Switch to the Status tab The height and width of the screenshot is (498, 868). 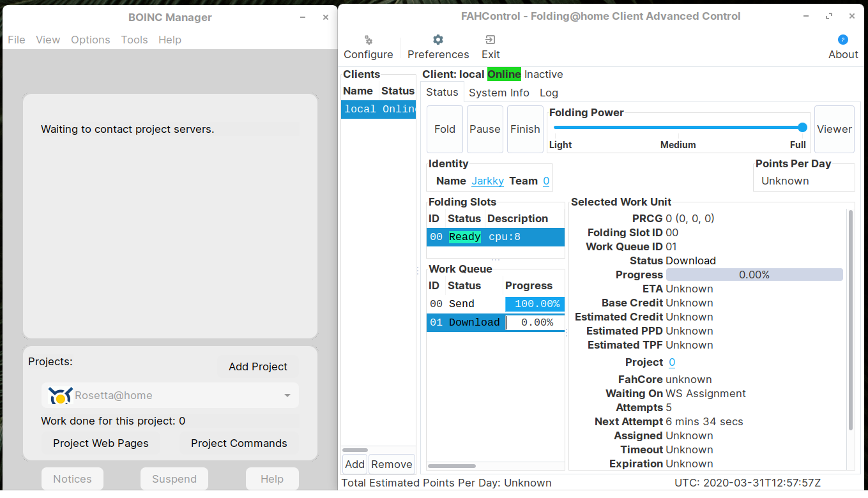click(x=442, y=92)
